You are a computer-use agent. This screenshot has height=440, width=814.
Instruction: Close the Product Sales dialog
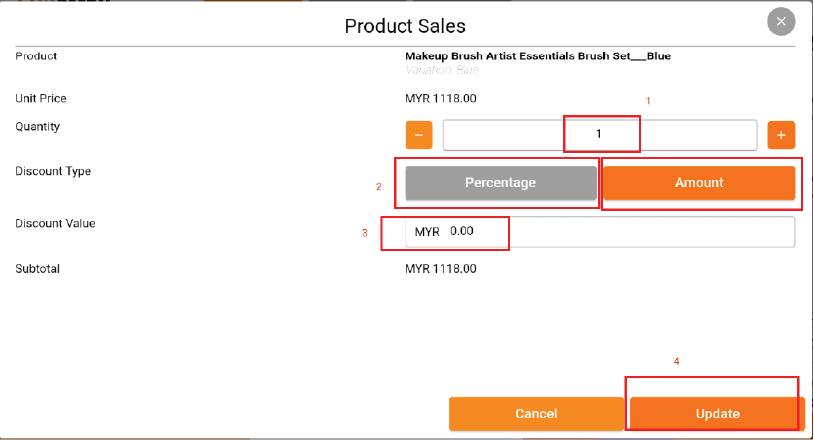[781, 22]
